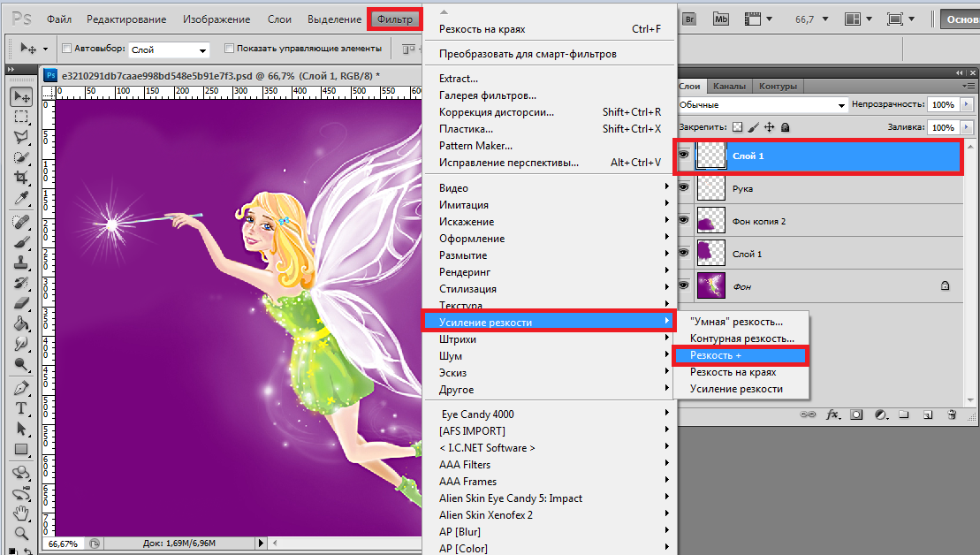Select the History Brush tool

pos(21,283)
